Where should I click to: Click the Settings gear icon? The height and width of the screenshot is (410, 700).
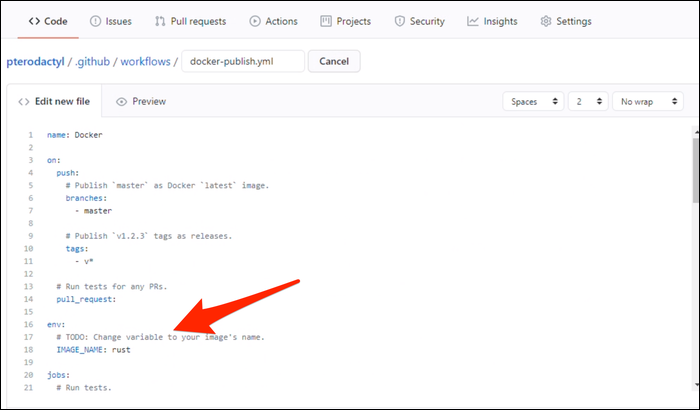pyautogui.click(x=546, y=21)
